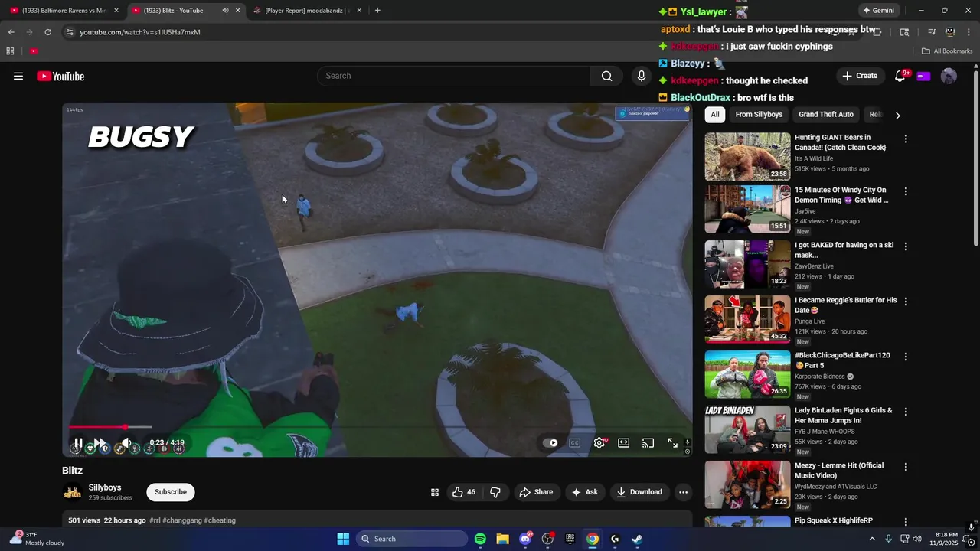
Task: Like the Blitz video
Action: tap(464, 492)
